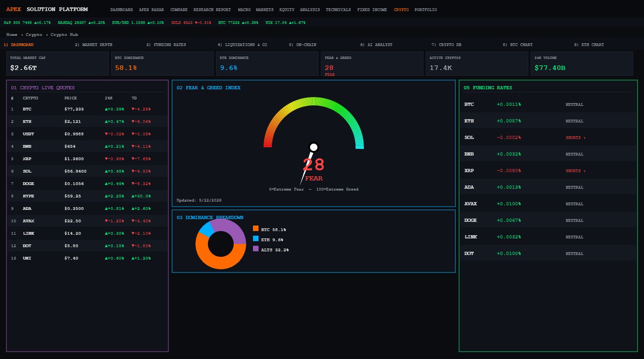Open the PORTFOLIO navigation item
This screenshot has width=644, height=359.
coord(426,10)
